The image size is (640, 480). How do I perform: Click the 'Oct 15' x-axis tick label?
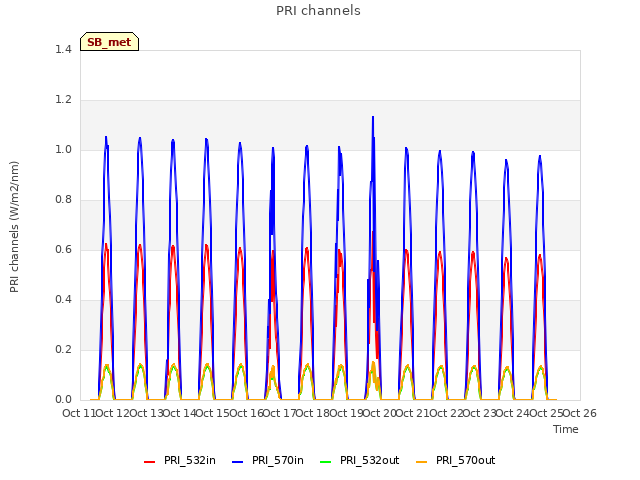[x=213, y=413]
